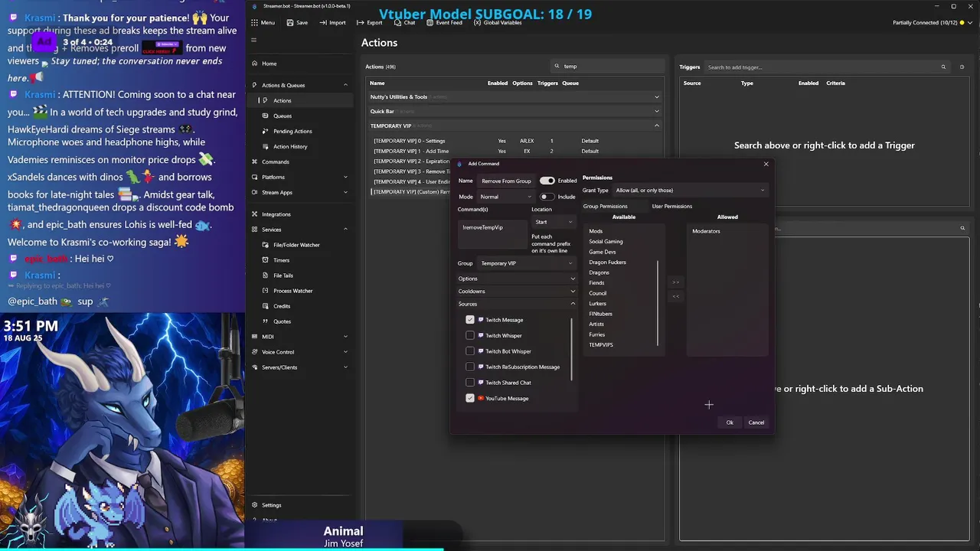Viewport: 980px width, 551px height.
Task: Expand the Options section in dialog
Action: [517, 279]
